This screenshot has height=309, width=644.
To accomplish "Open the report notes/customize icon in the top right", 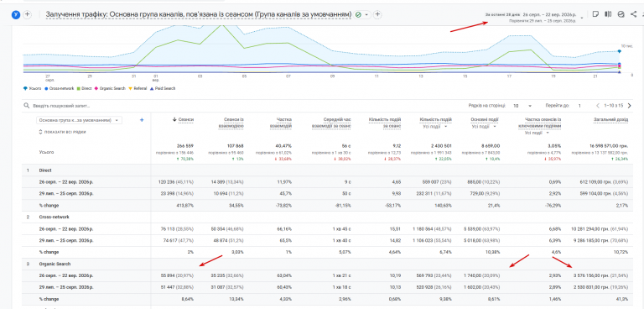I will pos(595,14).
